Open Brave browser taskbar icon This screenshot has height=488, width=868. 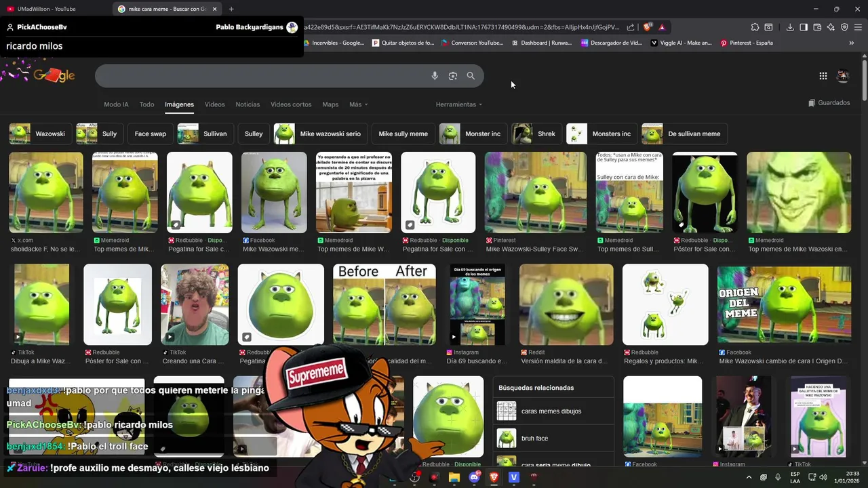(494, 477)
